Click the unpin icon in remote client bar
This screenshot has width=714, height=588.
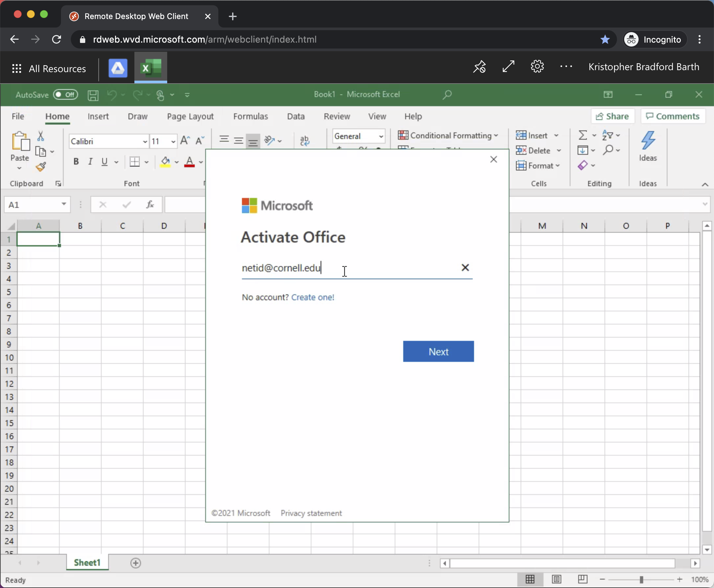tap(480, 67)
